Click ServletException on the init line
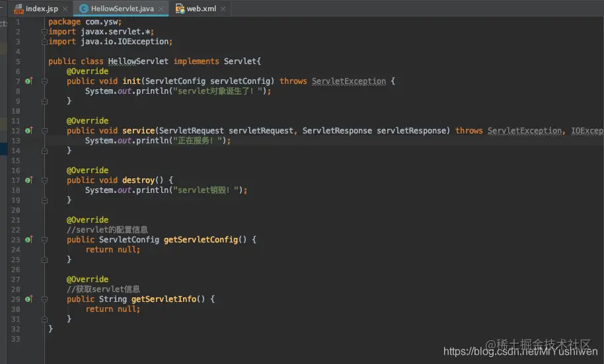604x364 pixels. coord(349,81)
